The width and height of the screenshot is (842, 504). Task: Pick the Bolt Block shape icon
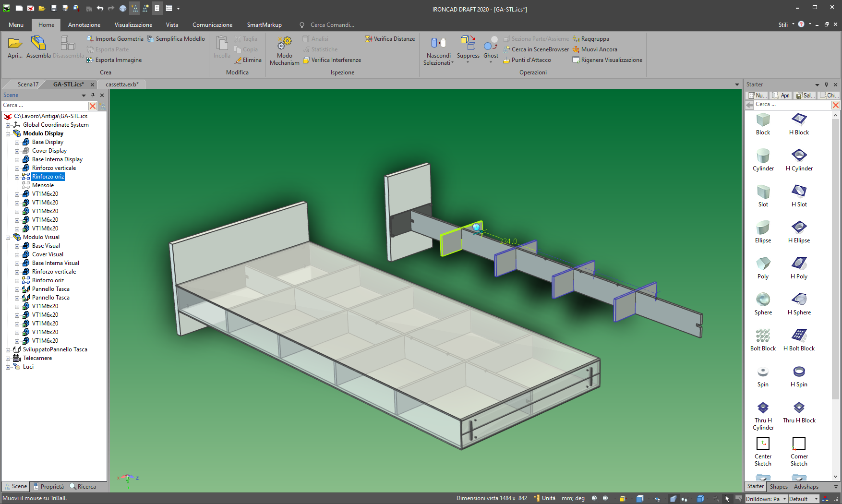tap(763, 336)
